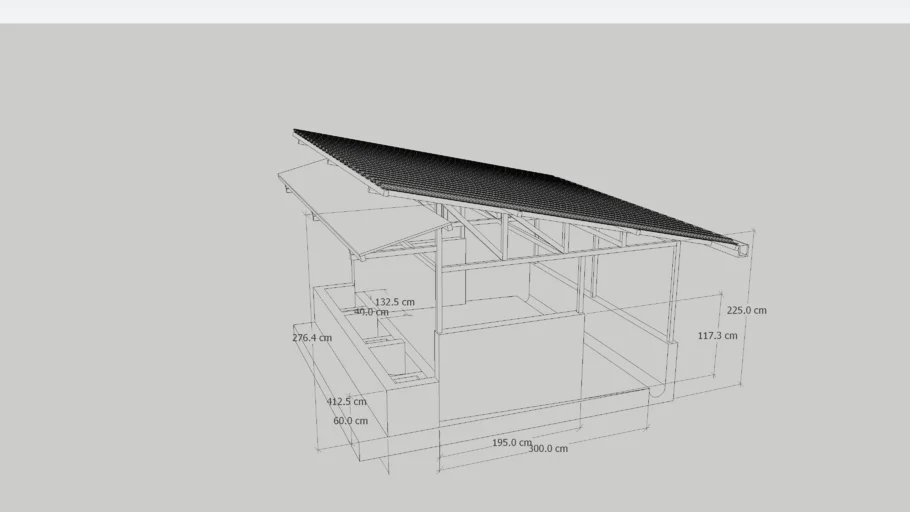Select the large front wall panel
The height and width of the screenshot is (512, 910).
pyautogui.click(x=508, y=365)
